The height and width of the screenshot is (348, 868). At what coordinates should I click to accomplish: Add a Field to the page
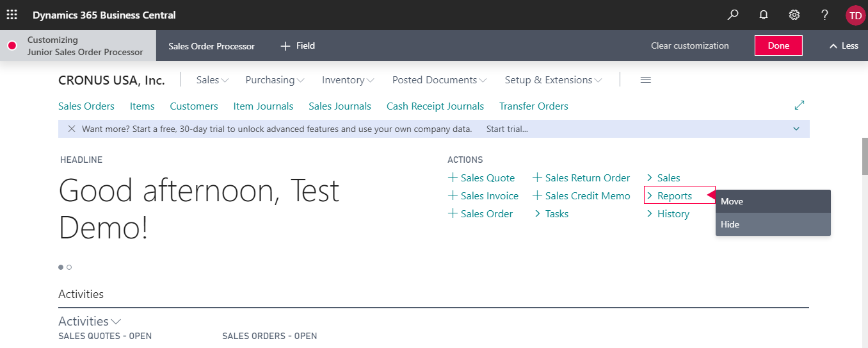[298, 46]
